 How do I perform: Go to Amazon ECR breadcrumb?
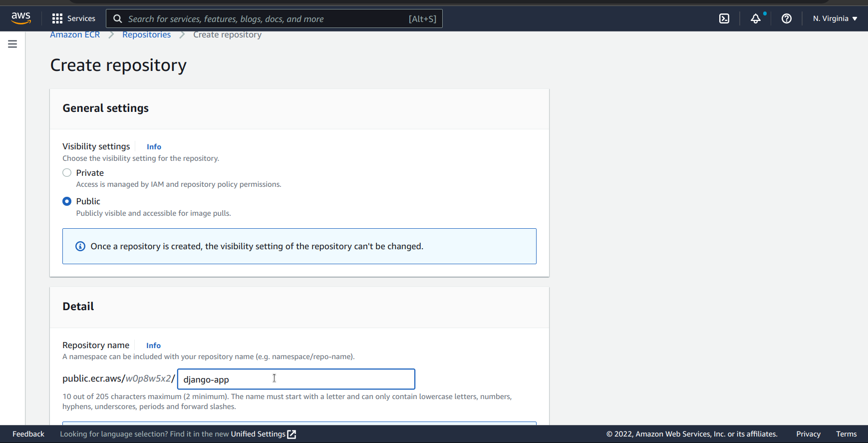(75, 35)
